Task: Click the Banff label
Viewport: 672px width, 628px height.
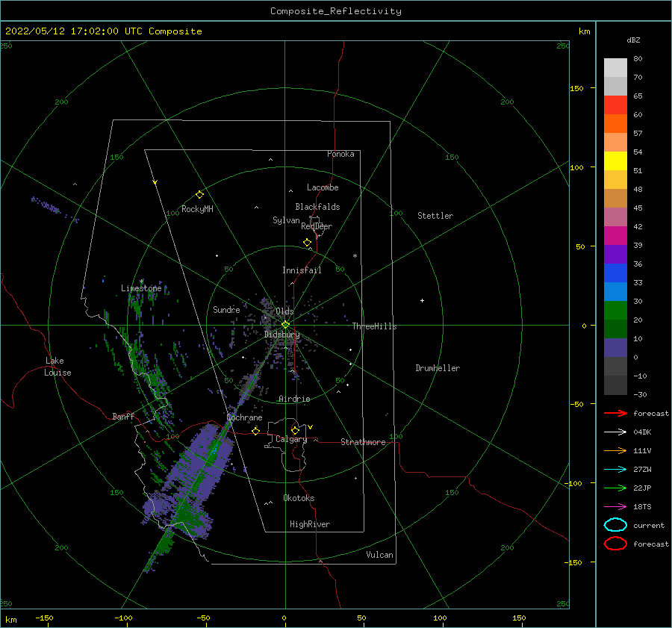Action: click(x=123, y=416)
